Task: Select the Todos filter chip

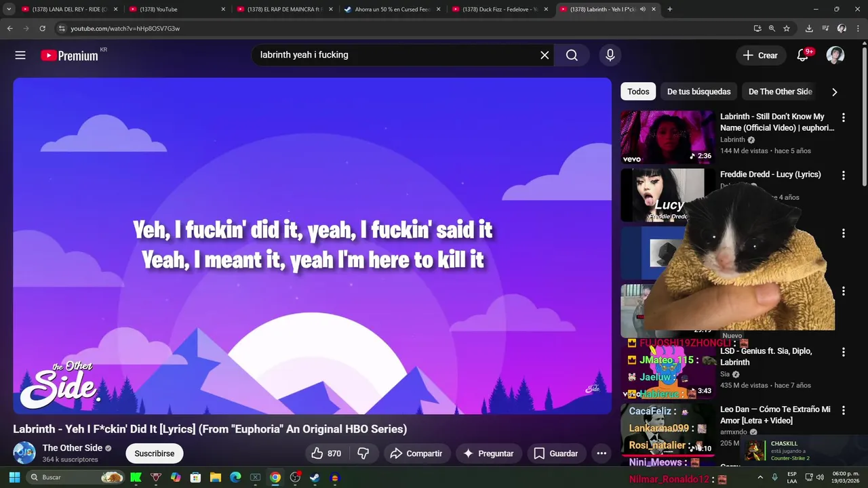Action: (x=638, y=91)
